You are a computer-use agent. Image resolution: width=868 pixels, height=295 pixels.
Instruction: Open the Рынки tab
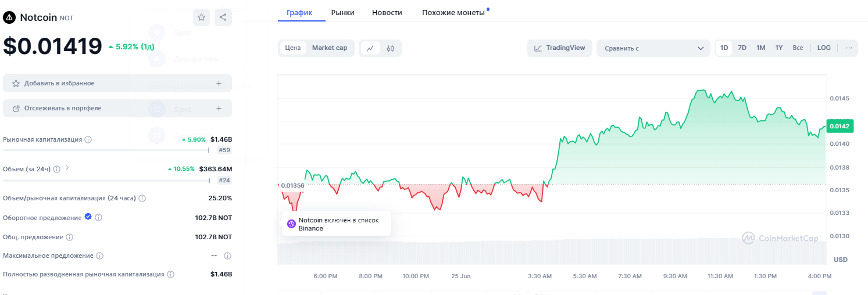[x=342, y=12]
